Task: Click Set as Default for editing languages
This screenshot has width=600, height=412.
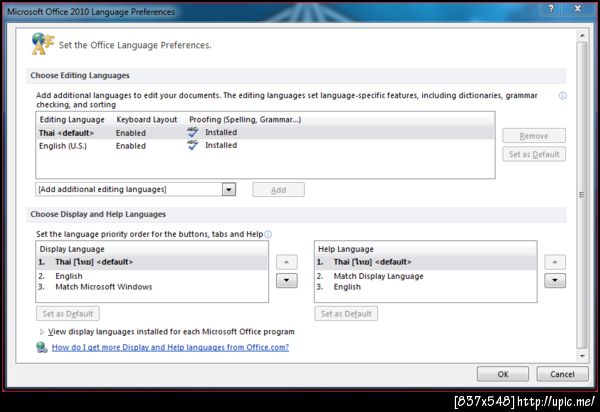Action: click(x=534, y=154)
